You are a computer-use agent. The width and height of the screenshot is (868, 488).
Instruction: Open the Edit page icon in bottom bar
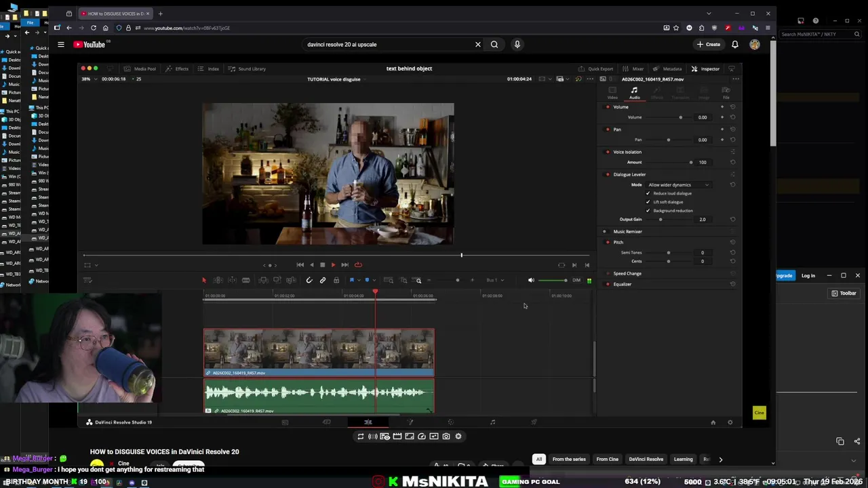click(368, 422)
